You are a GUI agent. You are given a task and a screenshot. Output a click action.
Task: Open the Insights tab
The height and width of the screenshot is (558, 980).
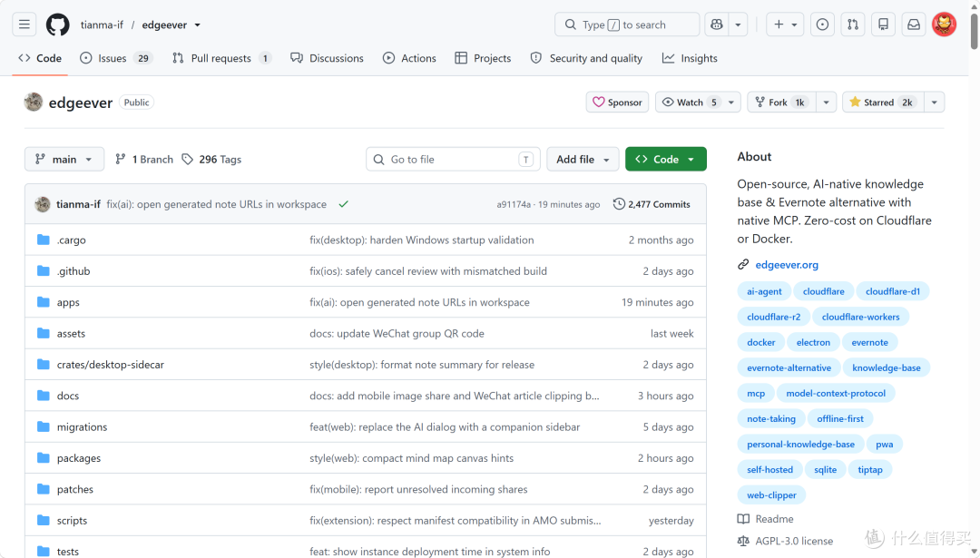pos(690,58)
